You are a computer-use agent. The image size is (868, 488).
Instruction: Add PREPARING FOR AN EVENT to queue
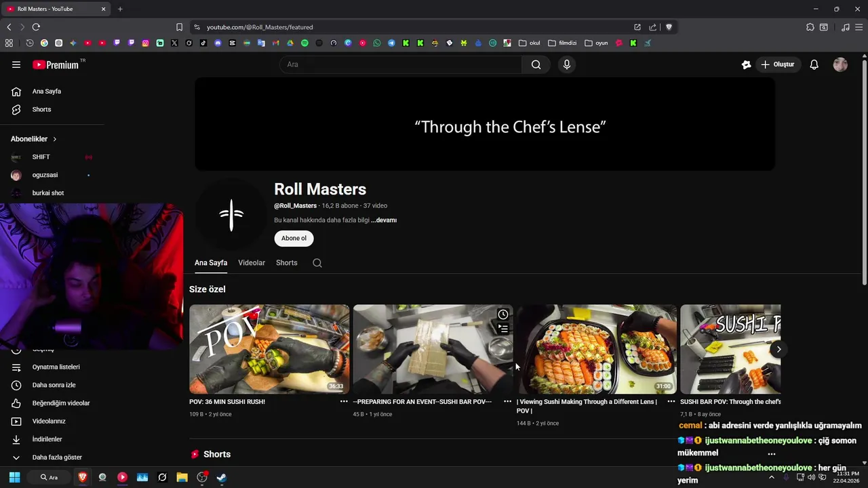tap(503, 329)
